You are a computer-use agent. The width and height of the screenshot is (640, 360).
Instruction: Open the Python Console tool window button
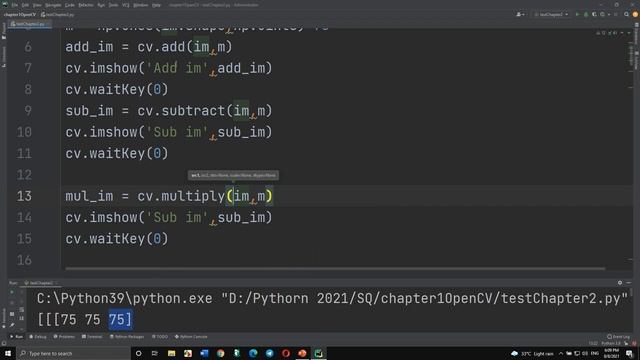(191, 337)
